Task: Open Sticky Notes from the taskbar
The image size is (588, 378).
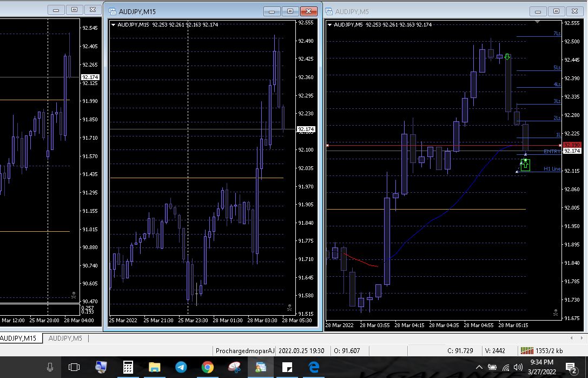Action: pos(287,367)
